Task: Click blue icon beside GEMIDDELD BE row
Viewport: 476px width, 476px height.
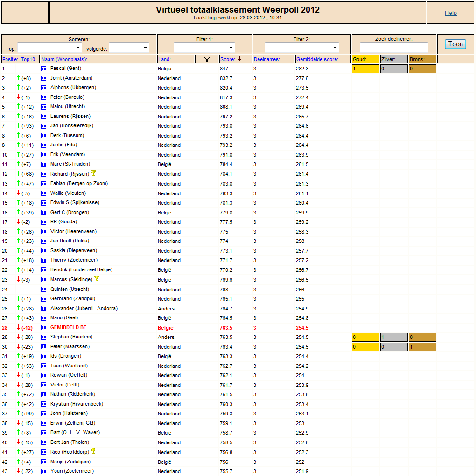Action: [x=44, y=328]
